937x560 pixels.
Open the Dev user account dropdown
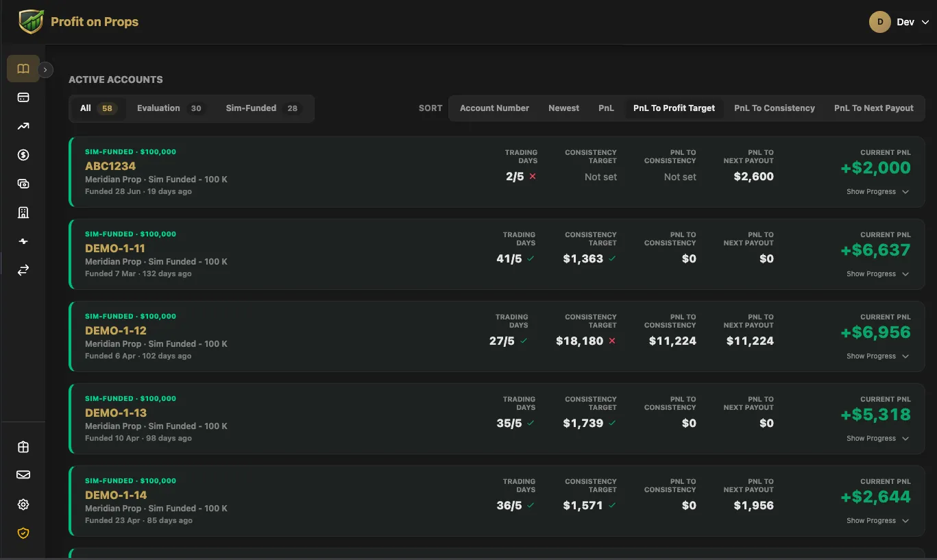[899, 22]
